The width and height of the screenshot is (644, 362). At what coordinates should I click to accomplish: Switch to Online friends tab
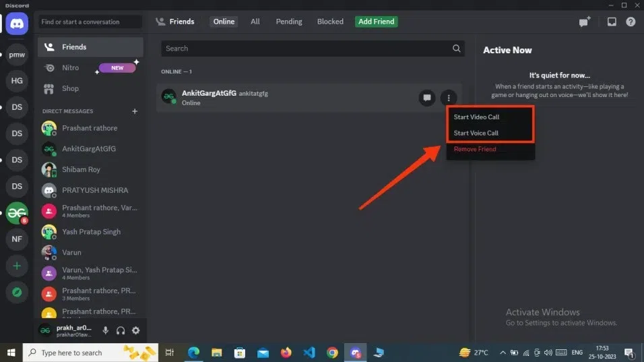pos(224,22)
